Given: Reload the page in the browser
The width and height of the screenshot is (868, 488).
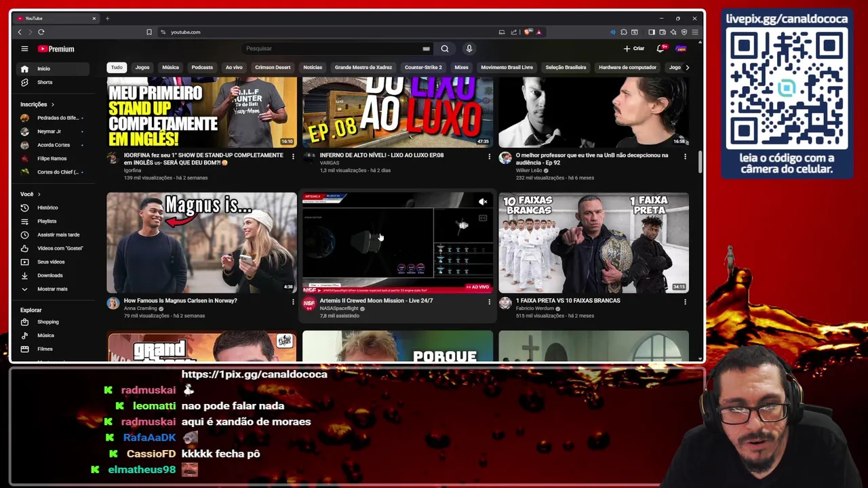Looking at the screenshot, I should (x=41, y=32).
